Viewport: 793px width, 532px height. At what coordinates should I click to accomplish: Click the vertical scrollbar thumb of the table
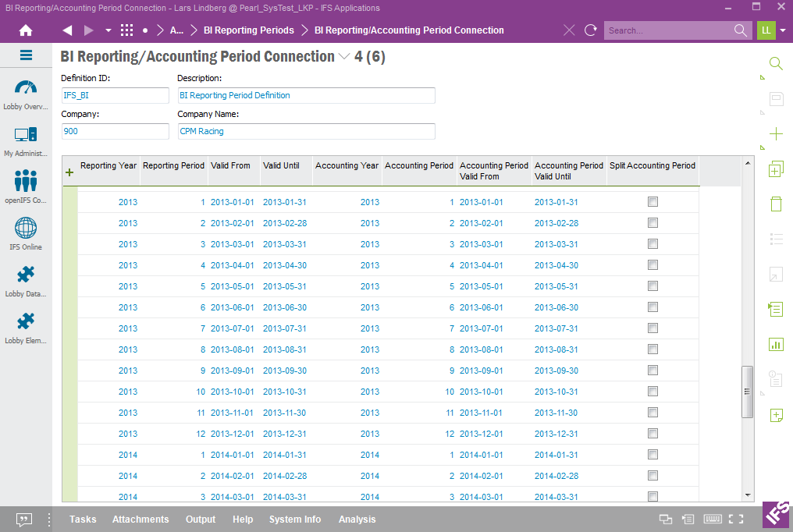(748, 392)
